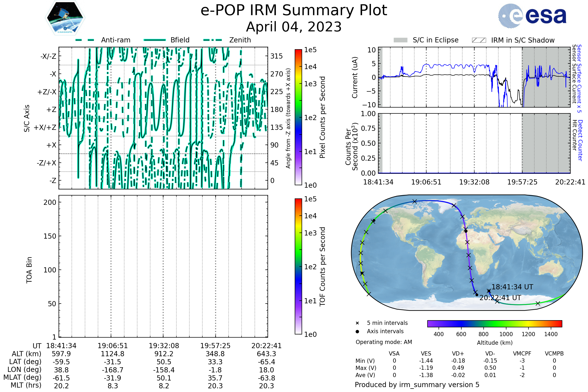
Task: Click the Pixel Counts per Second colorbar
Action: (298, 117)
